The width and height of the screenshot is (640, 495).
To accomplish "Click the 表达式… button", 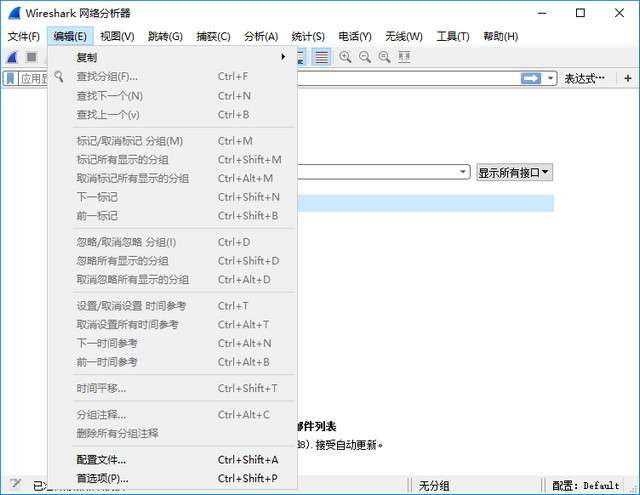I will (585, 78).
